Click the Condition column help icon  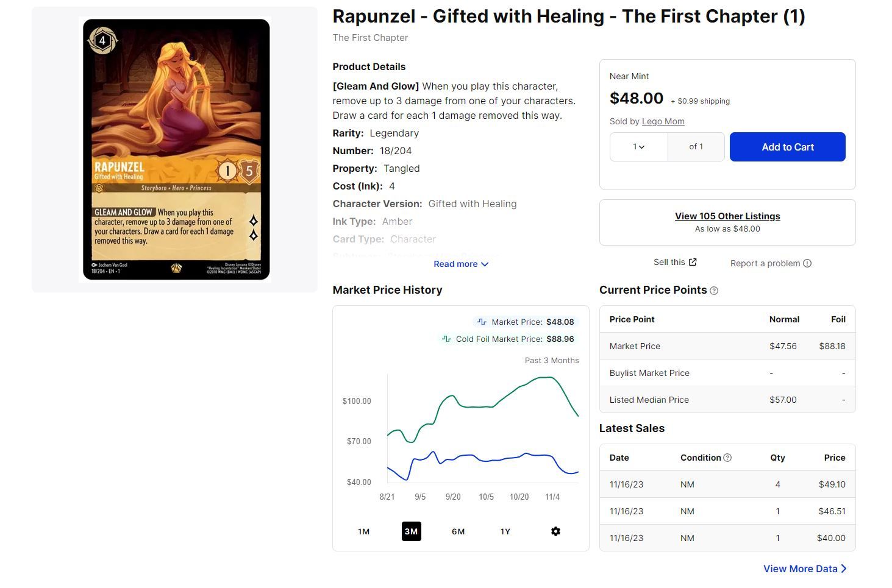pos(727,458)
